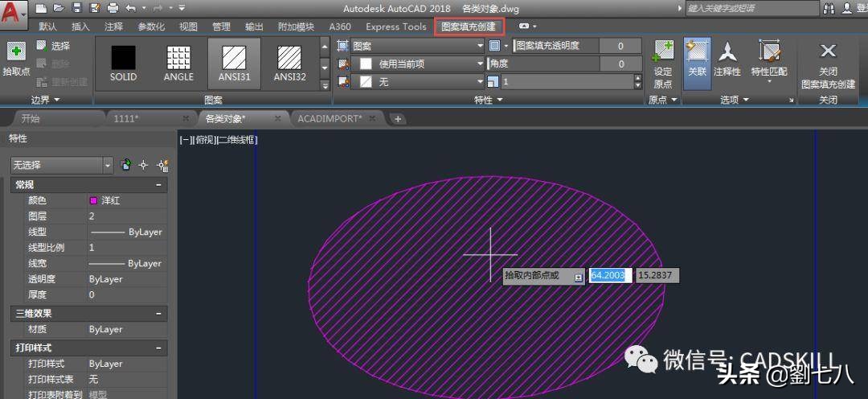This screenshot has width=868, height=399.
Task: Expand the 选项 panel
Action: point(735,100)
